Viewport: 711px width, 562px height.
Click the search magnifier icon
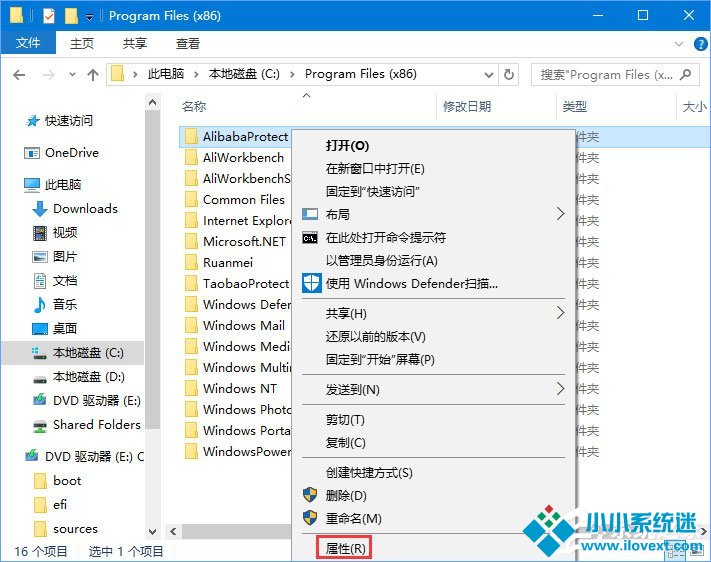point(686,74)
